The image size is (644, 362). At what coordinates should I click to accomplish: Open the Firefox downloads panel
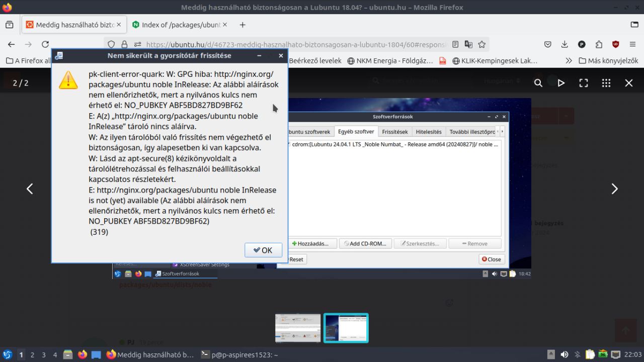point(565,44)
